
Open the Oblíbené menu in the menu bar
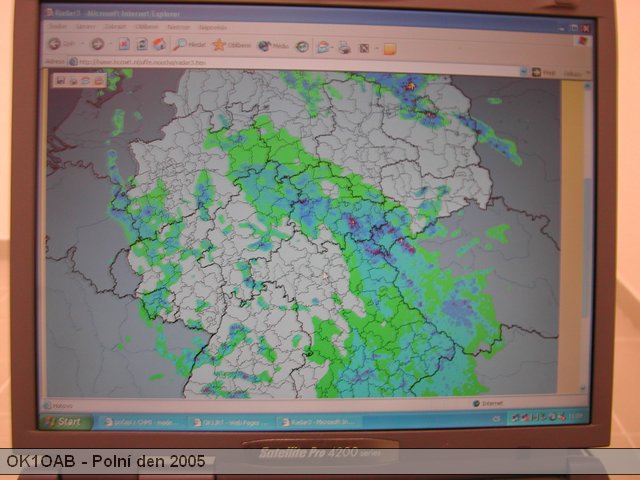pyautogui.click(x=147, y=27)
